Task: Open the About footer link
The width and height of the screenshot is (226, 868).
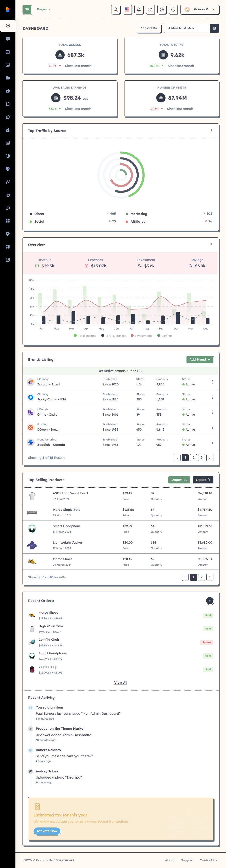Action: point(169,860)
